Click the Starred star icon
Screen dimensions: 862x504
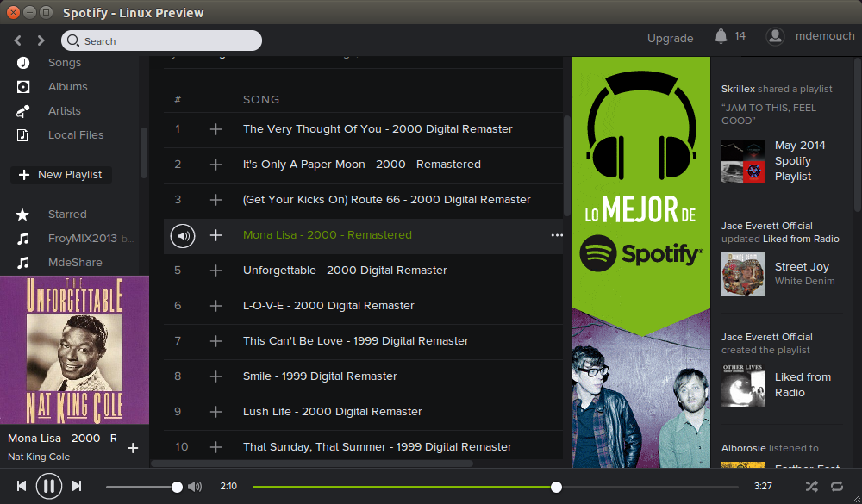22,215
